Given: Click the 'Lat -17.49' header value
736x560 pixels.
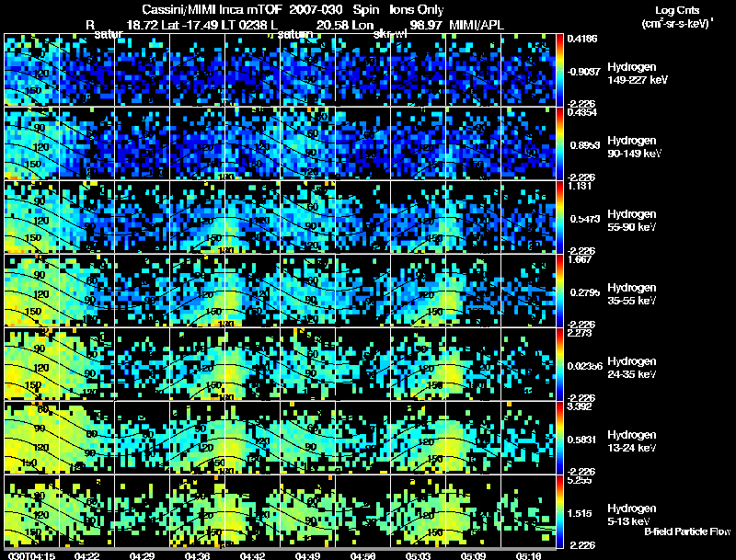Looking at the screenshot, I should (190, 25).
